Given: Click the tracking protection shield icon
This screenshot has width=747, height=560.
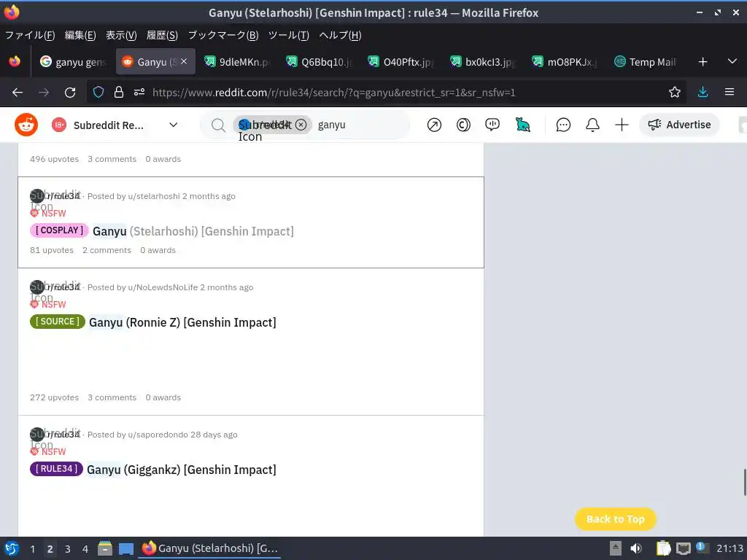Looking at the screenshot, I should [x=98, y=93].
